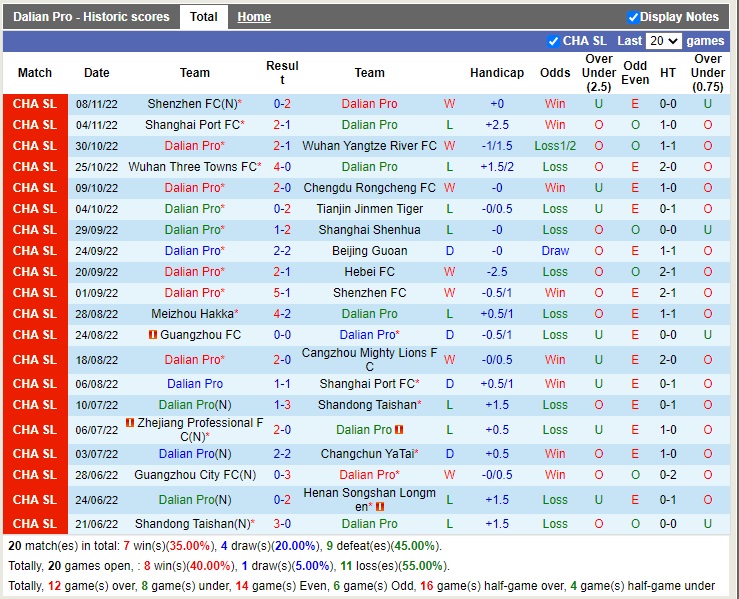
Task: Open the Last games count dropdown
Action: click(x=664, y=41)
